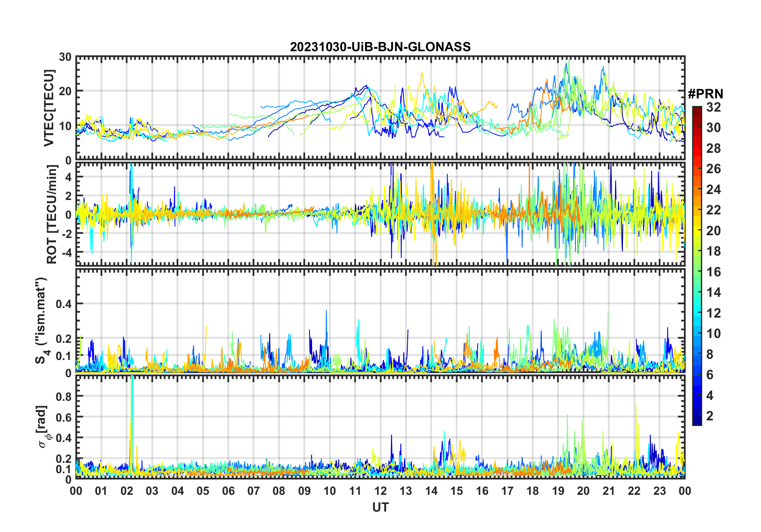Click the plot title "20231030-UiB-BJN-GLONASS"
The width and height of the screenshot is (761, 532).
click(x=380, y=47)
